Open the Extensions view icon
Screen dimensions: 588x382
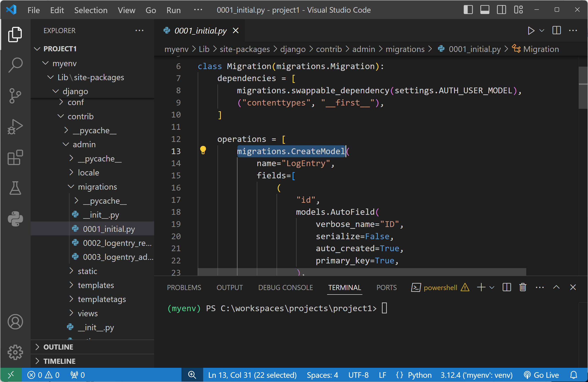pos(15,157)
